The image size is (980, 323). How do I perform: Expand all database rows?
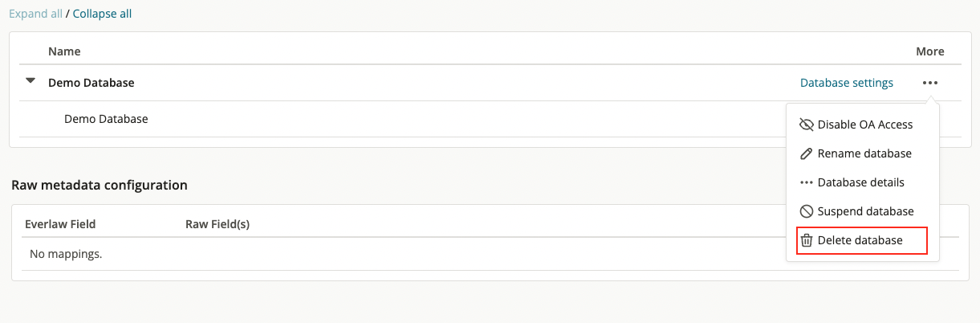coord(35,14)
